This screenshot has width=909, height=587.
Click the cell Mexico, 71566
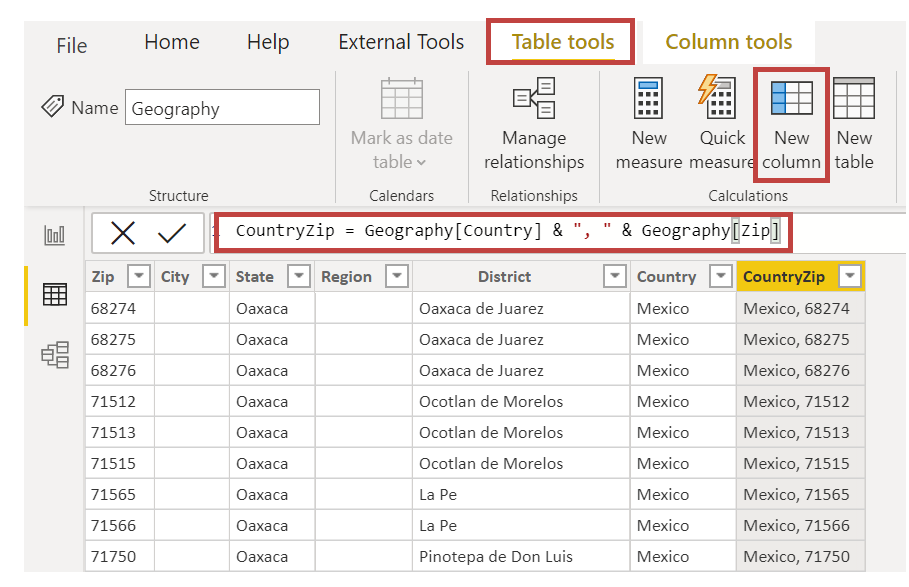click(801, 525)
